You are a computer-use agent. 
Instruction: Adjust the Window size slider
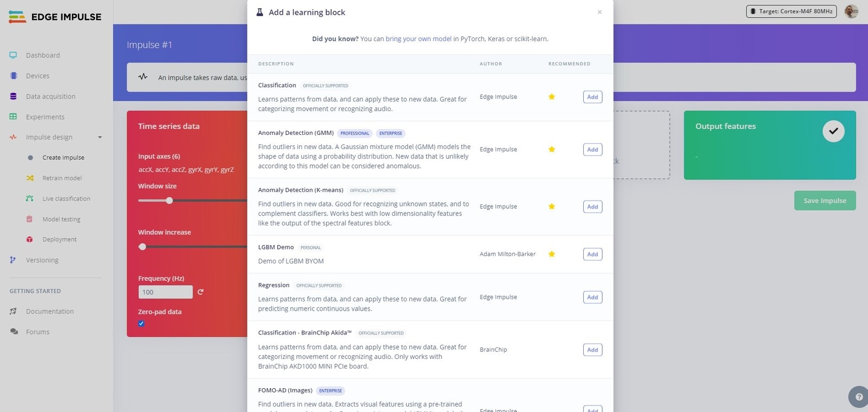coord(169,201)
